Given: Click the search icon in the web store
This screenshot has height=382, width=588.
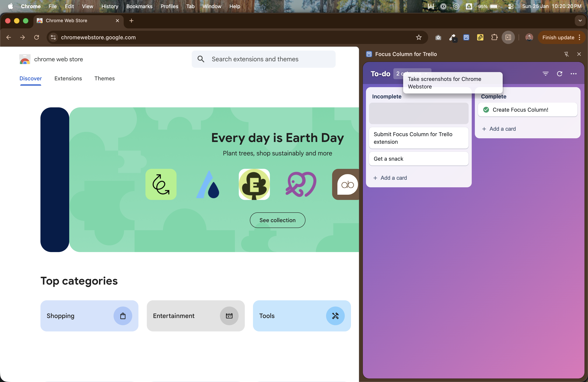Looking at the screenshot, I should click(x=201, y=59).
